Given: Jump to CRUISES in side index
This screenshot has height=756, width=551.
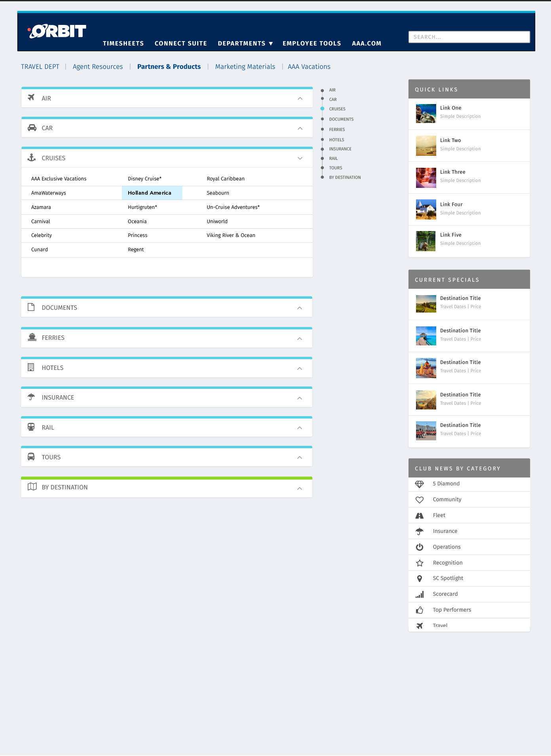Looking at the screenshot, I should pos(337,109).
